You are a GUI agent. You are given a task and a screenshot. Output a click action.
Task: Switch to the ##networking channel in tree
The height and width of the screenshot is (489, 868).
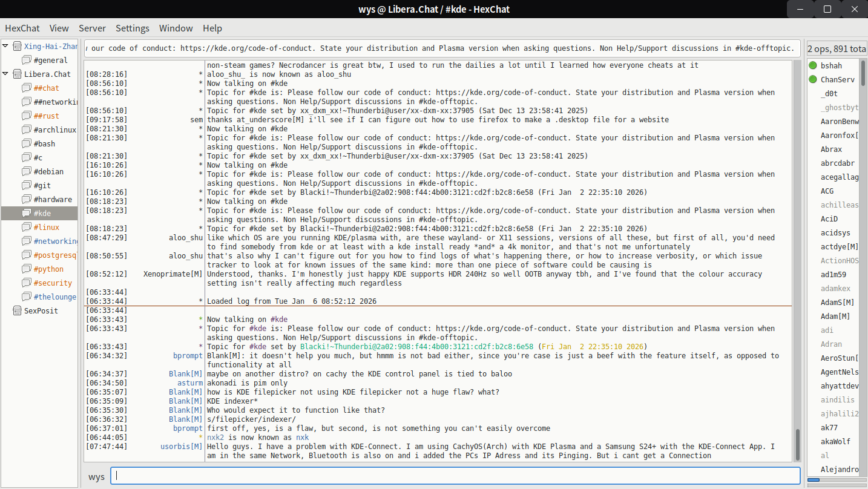[x=56, y=102]
